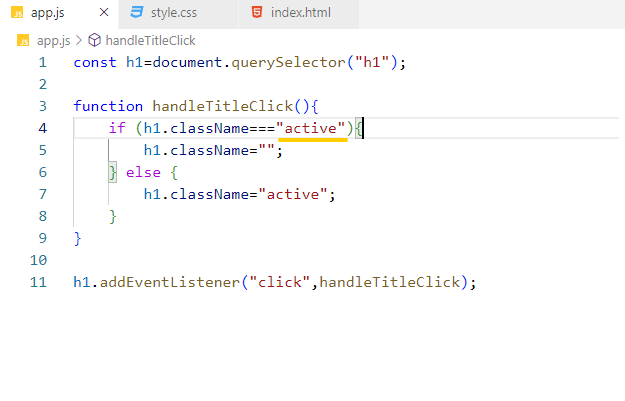
Task: Click line number 4 in gutter
Action: coord(43,128)
